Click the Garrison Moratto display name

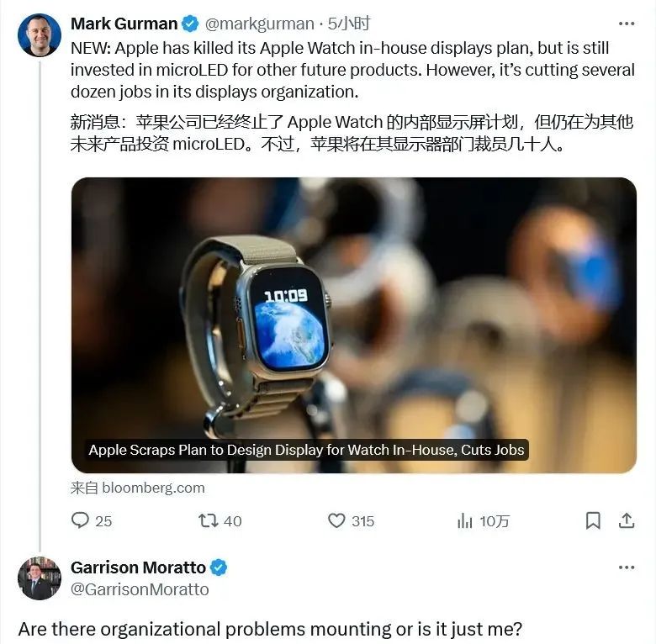pos(139,567)
